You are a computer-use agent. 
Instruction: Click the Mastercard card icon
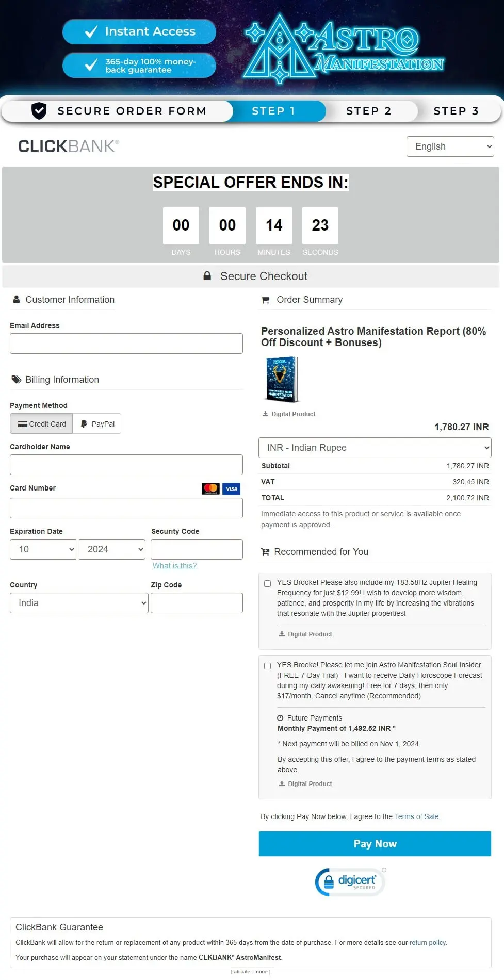(210, 488)
